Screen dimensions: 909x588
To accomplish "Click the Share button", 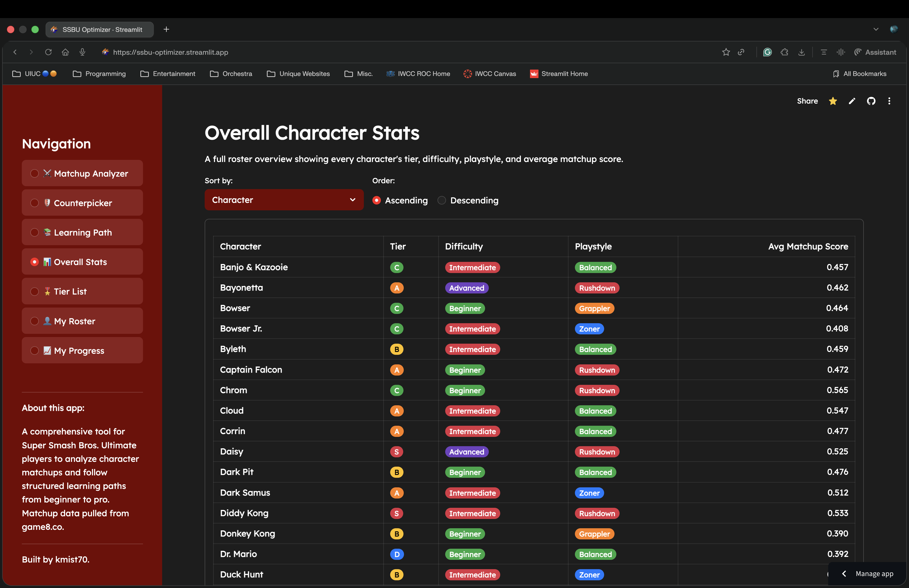I will coord(807,101).
